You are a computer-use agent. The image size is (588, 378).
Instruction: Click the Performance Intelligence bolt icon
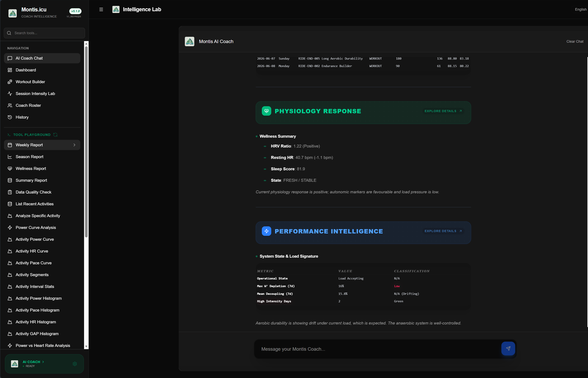tap(267, 231)
